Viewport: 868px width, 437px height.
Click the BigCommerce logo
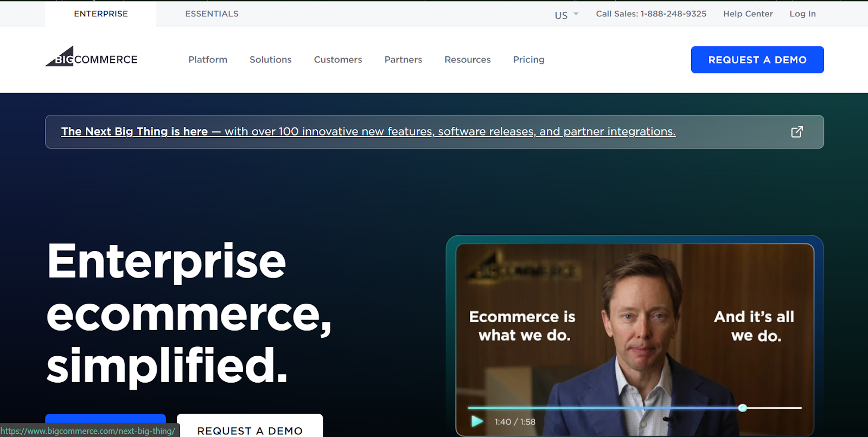[91, 56]
